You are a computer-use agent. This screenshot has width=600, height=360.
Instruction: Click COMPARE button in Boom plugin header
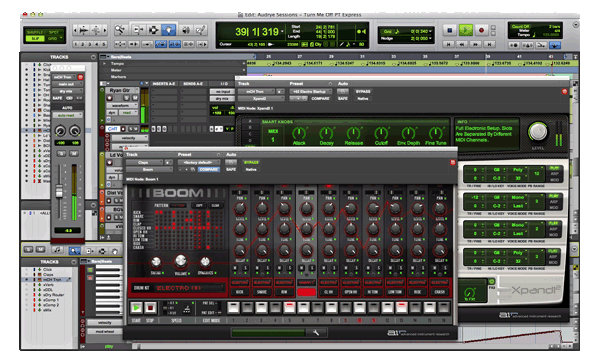tap(209, 169)
